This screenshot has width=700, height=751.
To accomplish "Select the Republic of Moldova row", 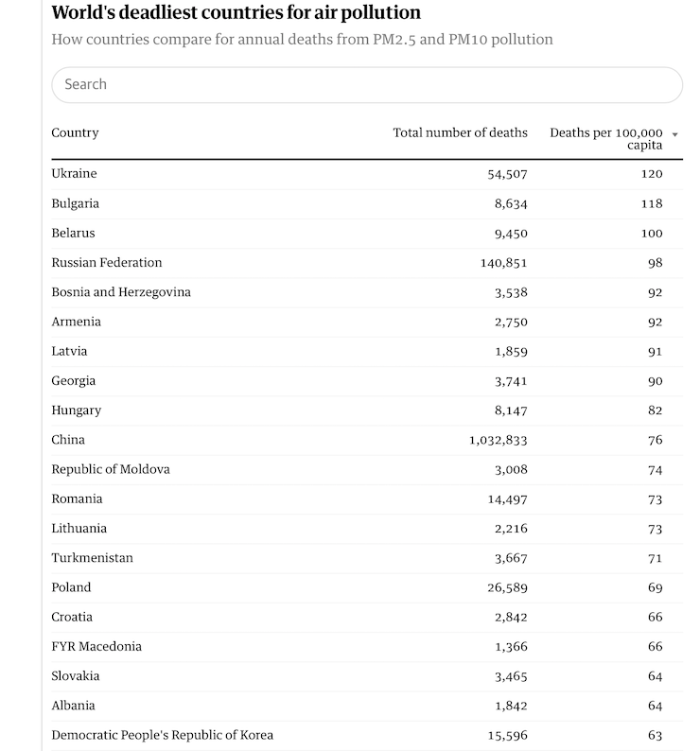I will point(367,470).
